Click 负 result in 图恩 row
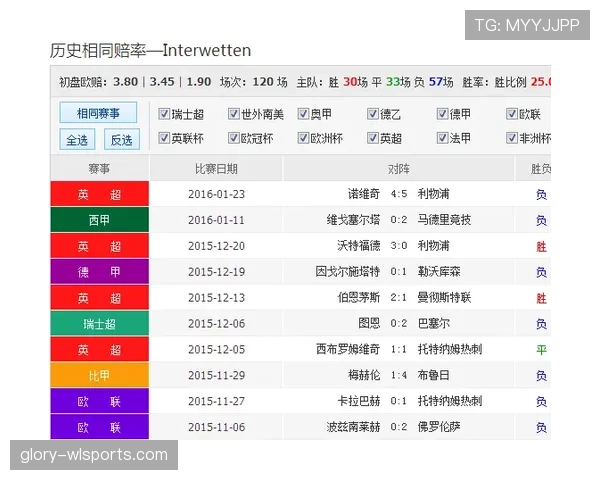This screenshot has width=600, height=480. pyautogui.click(x=541, y=324)
